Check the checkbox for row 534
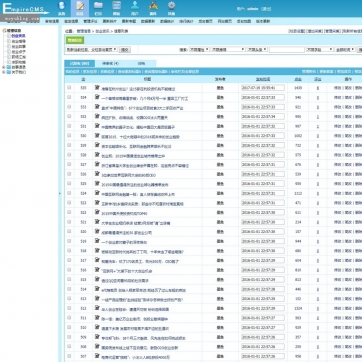Image resolution: width=362 pixels, height=362 pixels. coord(69,97)
